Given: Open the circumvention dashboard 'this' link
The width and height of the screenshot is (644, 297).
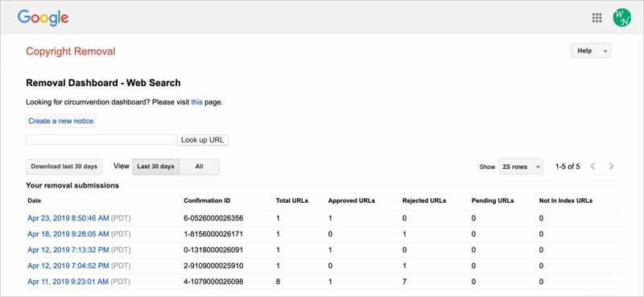Looking at the screenshot, I should 196,102.
